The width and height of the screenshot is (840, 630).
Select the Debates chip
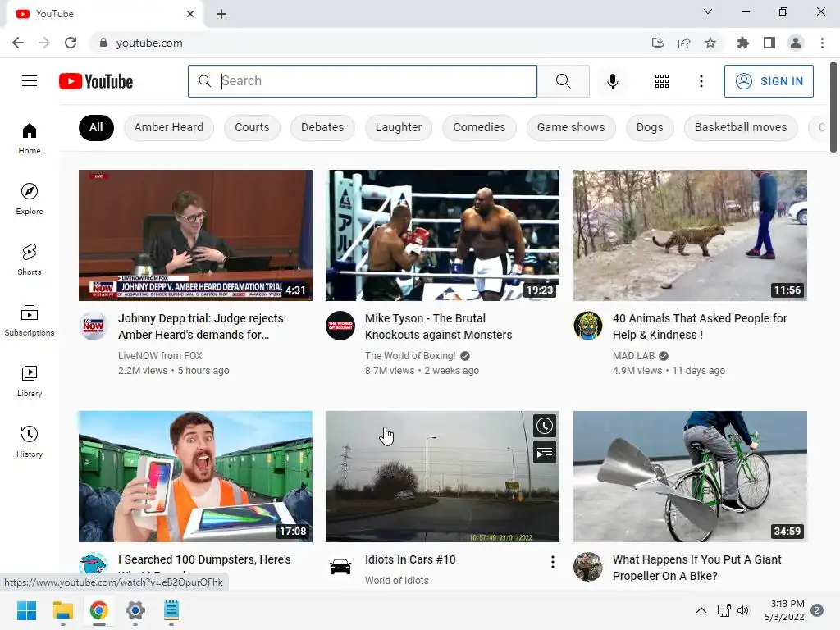click(322, 127)
